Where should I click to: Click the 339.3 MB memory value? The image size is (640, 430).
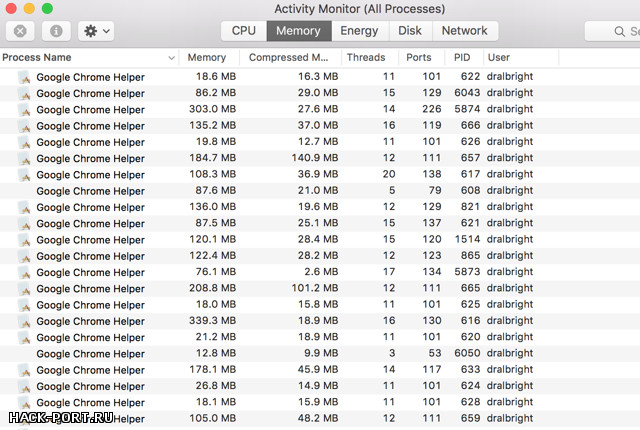click(213, 321)
